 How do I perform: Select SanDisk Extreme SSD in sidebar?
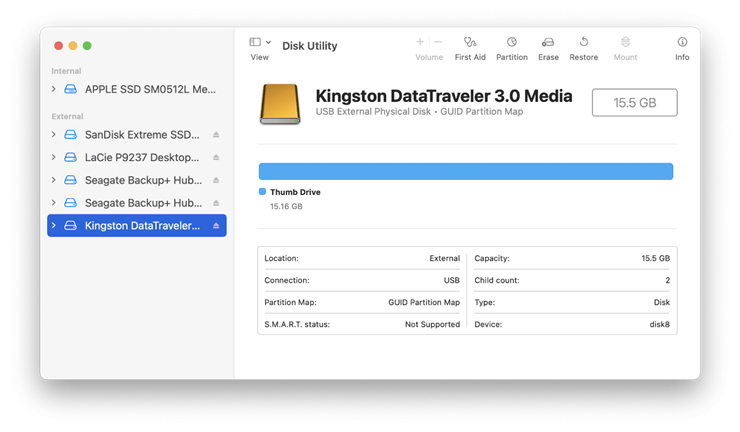pyautogui.click(x=137, y=135)
